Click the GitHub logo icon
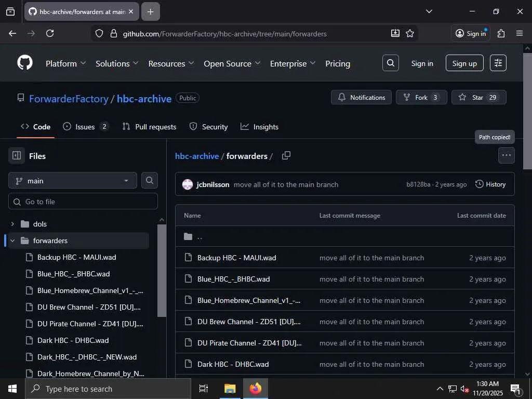Viewport: 532px width, 399px height. [x=25, y=63]
